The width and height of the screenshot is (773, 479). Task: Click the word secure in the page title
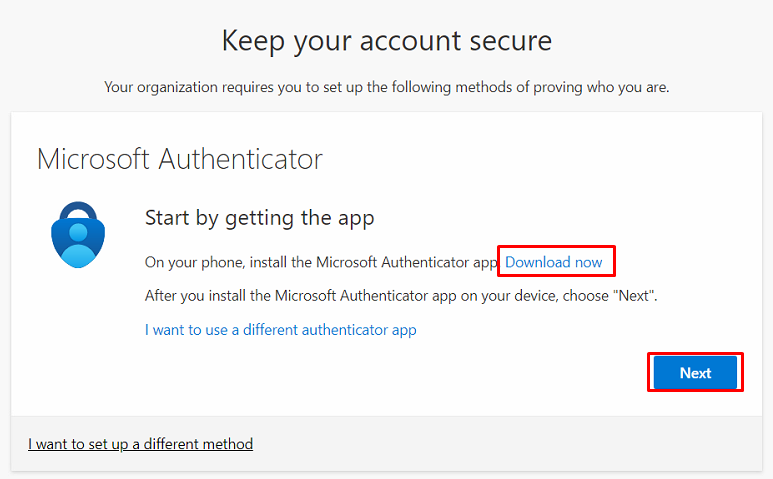click(503, 41)
